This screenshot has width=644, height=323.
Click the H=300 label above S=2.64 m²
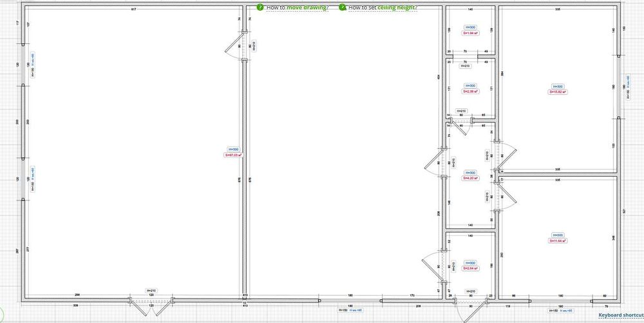[470, 262]
